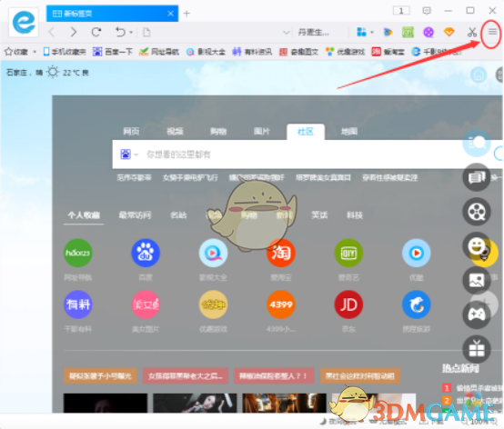Open the light-blue Youku play icon
This screenshot has width=504, height=429.
[417, 253]
